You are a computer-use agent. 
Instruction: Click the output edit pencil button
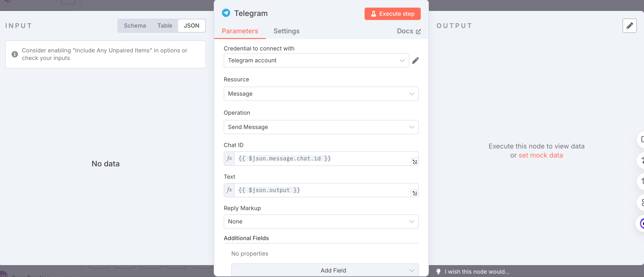629,25
